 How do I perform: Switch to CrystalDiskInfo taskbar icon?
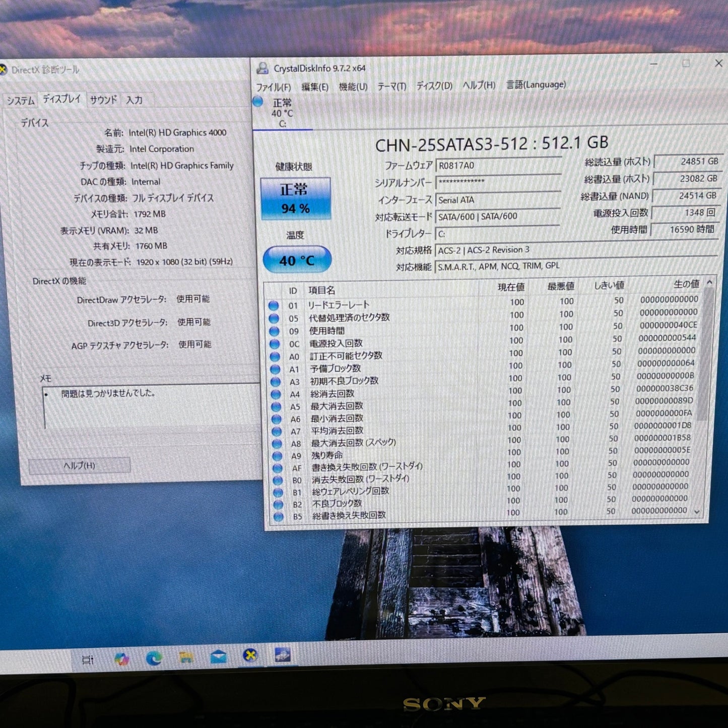click(x=282, y=655)
